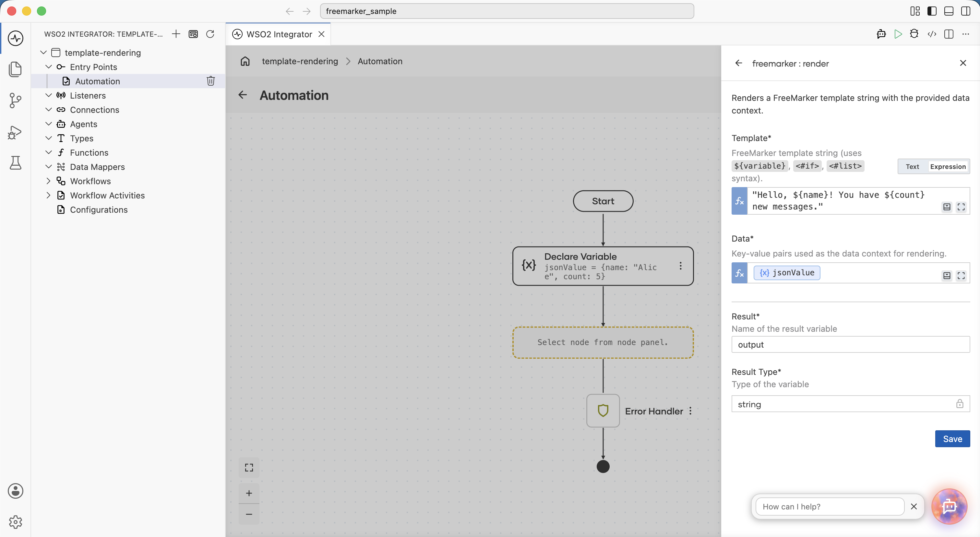Open the Accounts icon in activity bar
The width and height of the screenshot is (980, 537).
15,491
